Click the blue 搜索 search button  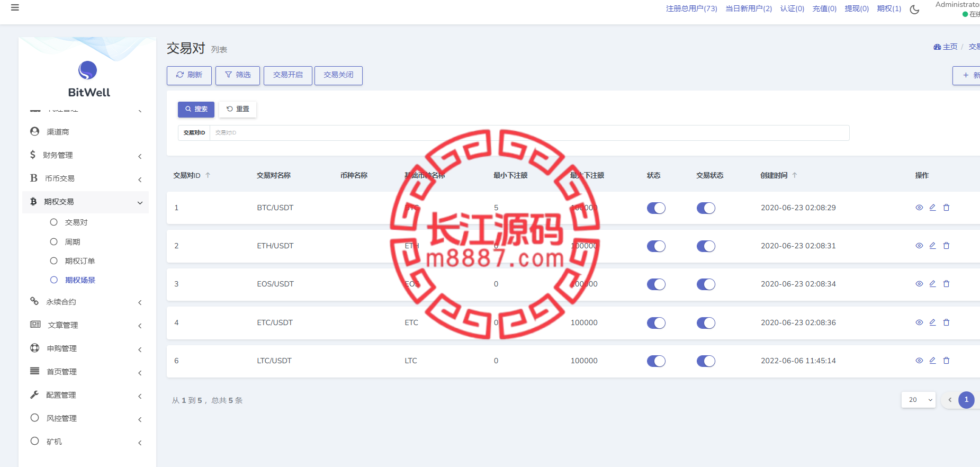tap(196, 109)
